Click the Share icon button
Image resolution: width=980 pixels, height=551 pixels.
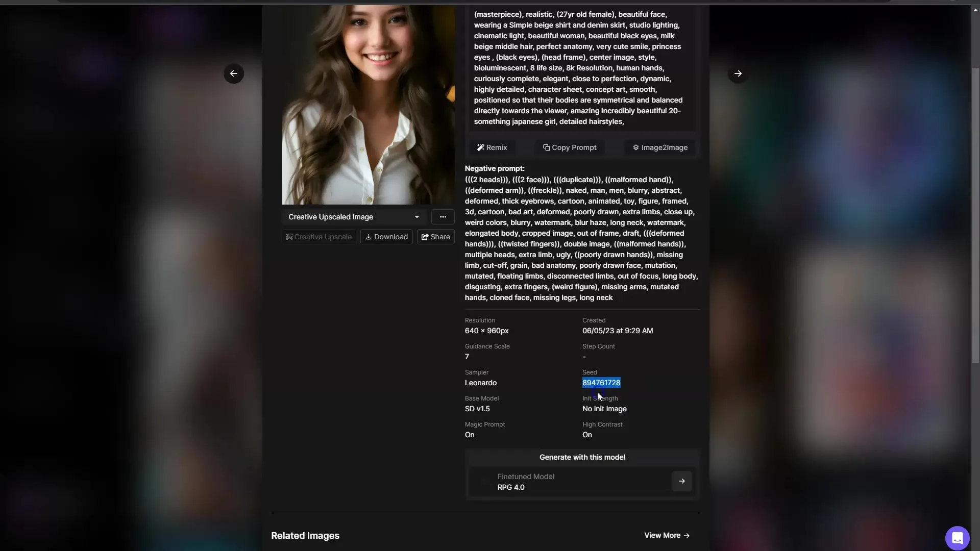coord(435,237)
